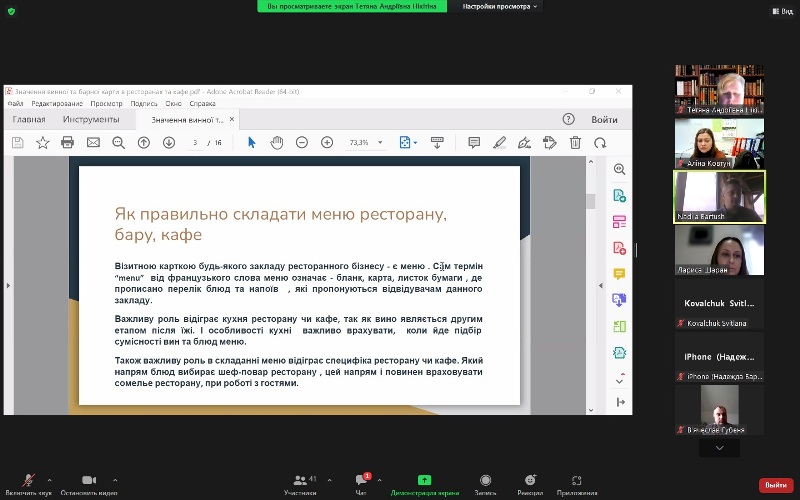Select the Hand pan tool
The height and width of the screenshot is (500, 800).
(276, 143)
